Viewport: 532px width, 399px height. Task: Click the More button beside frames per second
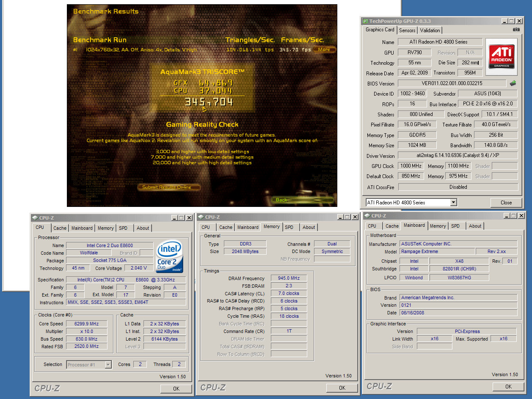(x=325, y=50)
